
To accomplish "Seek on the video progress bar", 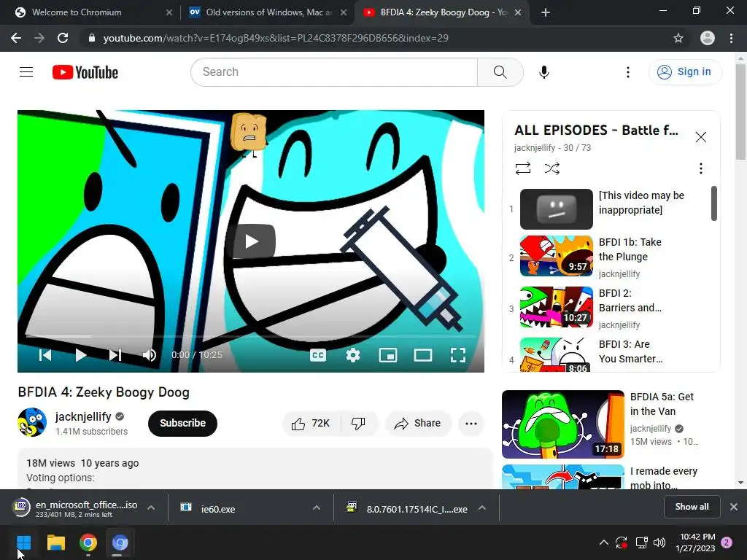I will pyautogui.click(x=251, y=336).
